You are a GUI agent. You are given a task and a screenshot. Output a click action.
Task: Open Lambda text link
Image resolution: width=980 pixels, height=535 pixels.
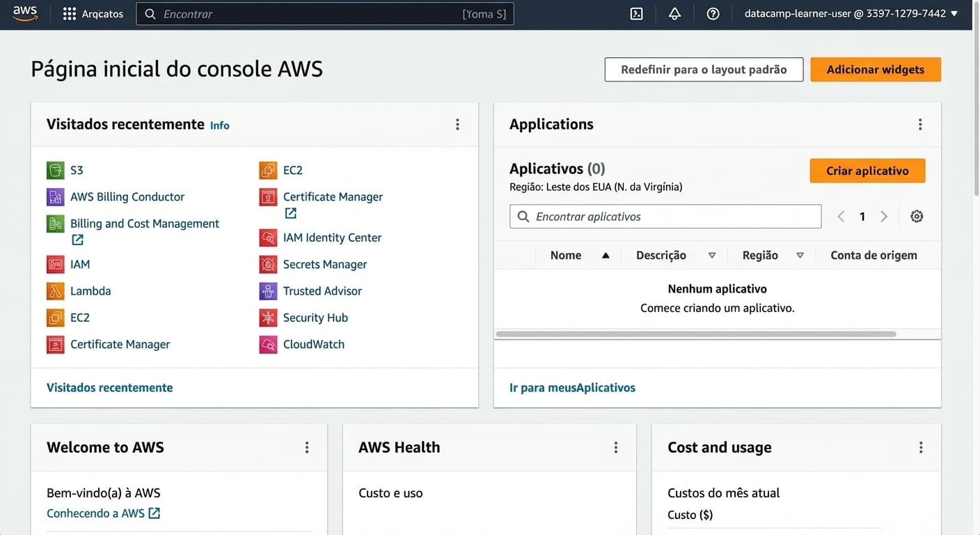[x=90, y=291]
